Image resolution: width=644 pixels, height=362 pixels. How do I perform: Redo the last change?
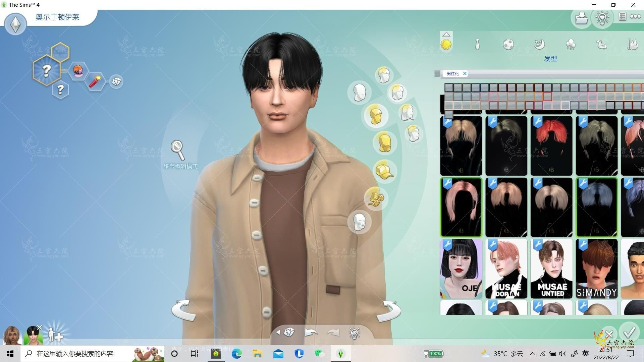[x=333, y=333]
